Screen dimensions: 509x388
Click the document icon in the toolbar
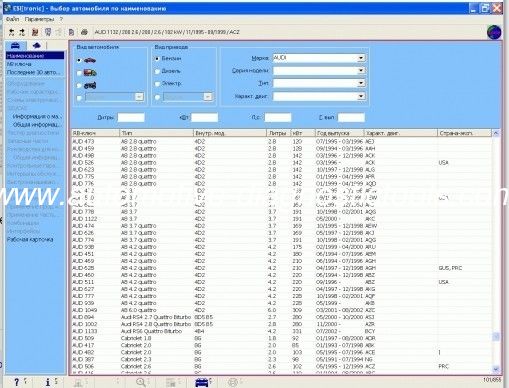pyautogui.click(x=71, y=32)
